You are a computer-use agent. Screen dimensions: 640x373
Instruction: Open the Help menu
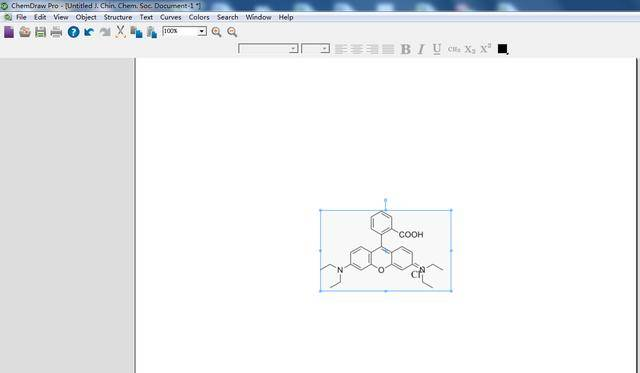(286, 17)
